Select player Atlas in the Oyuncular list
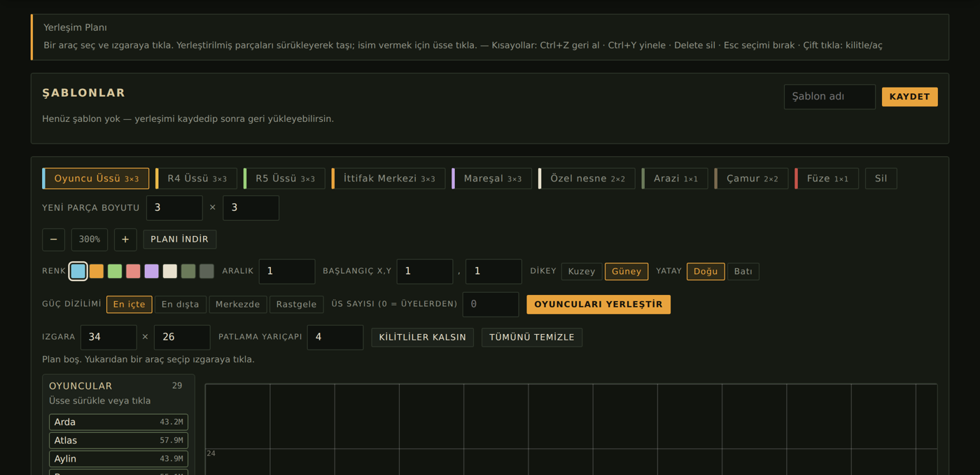 118,441
